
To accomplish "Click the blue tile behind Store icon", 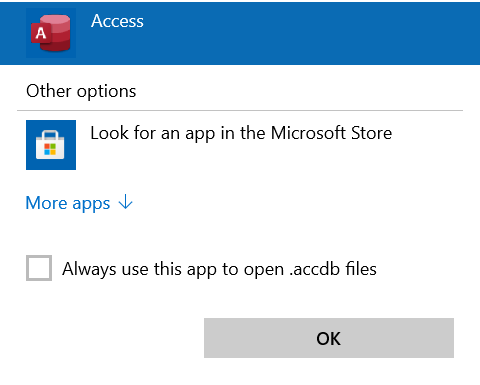I will point(51,145).
